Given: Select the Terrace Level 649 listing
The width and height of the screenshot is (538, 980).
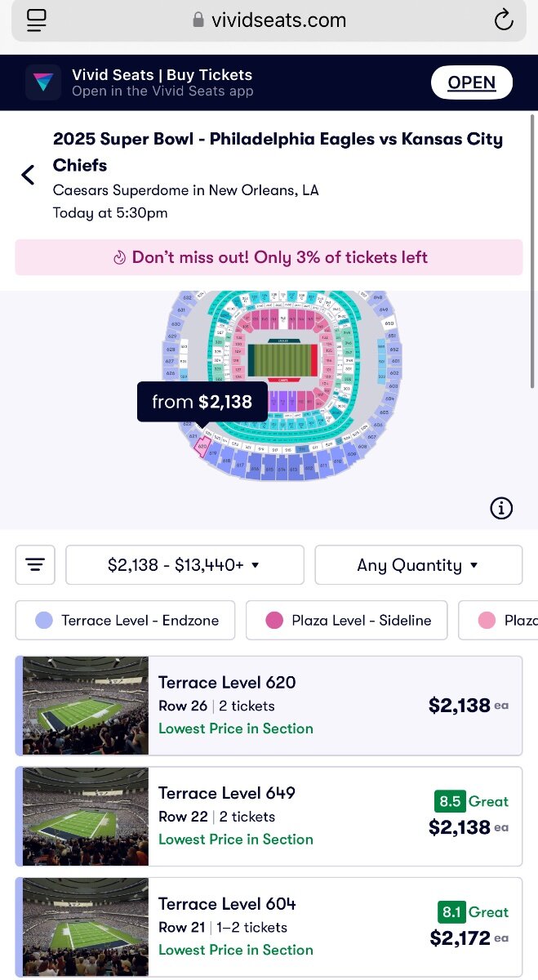Looking at the screenshot, I should click(x=327, y=817).
